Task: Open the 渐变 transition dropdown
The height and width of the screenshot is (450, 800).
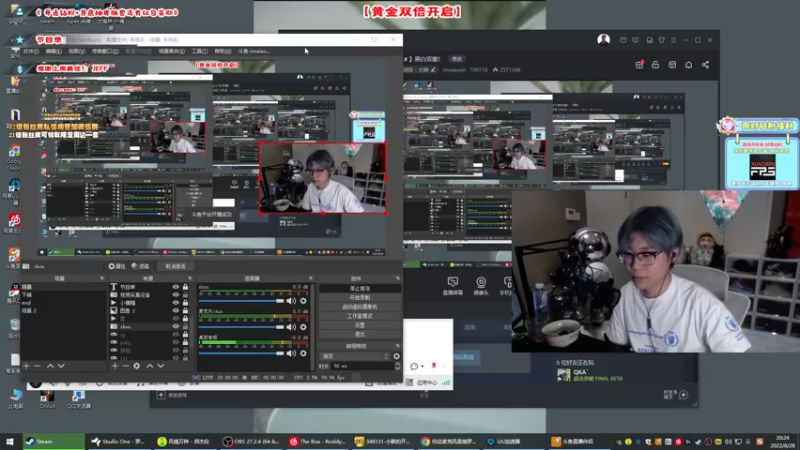Action: [355, 356]
